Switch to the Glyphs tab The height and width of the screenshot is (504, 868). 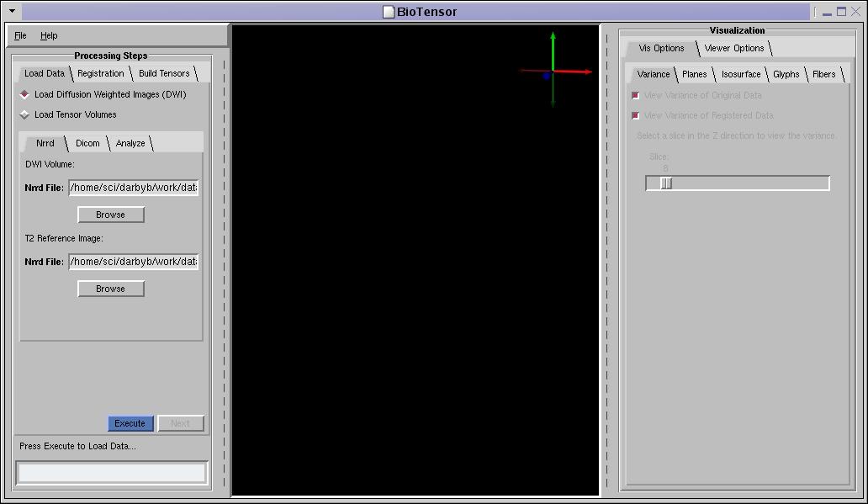[x=786, y=74]
